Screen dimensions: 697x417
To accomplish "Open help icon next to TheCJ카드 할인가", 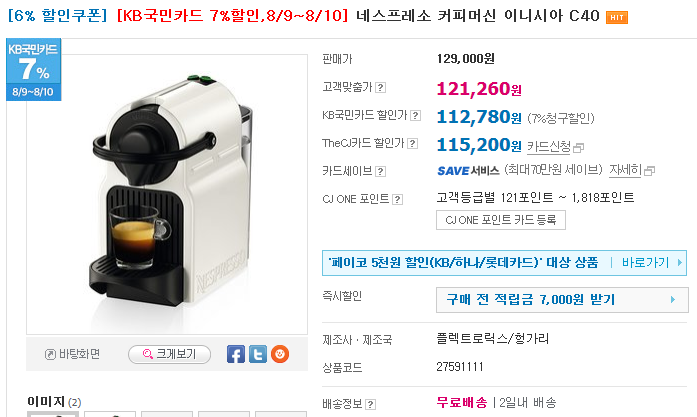I will tap(413, 144).
